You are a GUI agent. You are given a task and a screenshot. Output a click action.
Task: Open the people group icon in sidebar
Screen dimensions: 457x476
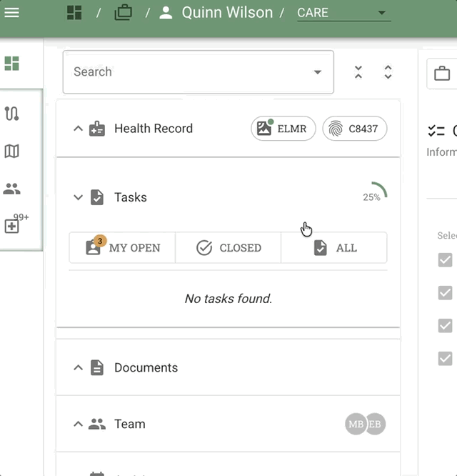click(11, 189)
